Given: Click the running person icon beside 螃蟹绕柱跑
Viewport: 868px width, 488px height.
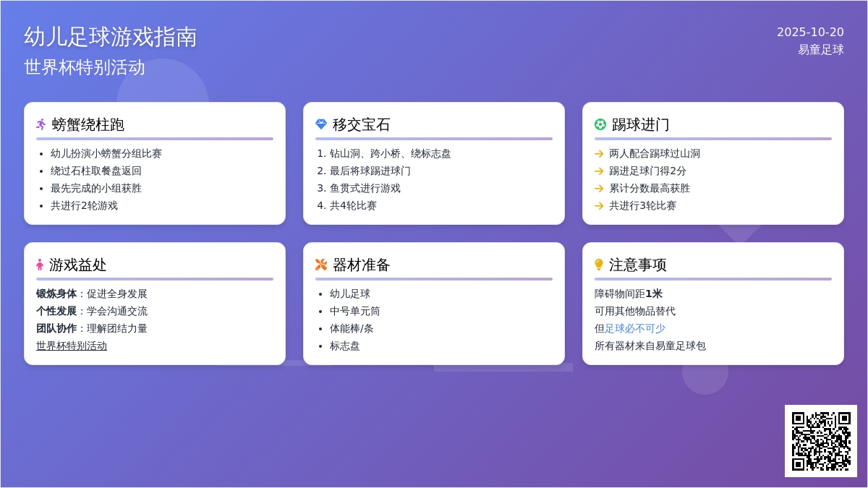Looking at the screenshot, I should coord(41,124).
